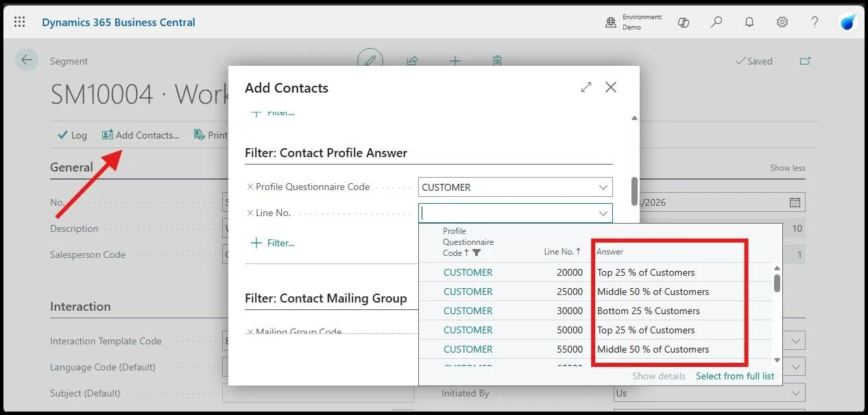
Task: Click the Segment breadcrumb text
Action: 69,61
